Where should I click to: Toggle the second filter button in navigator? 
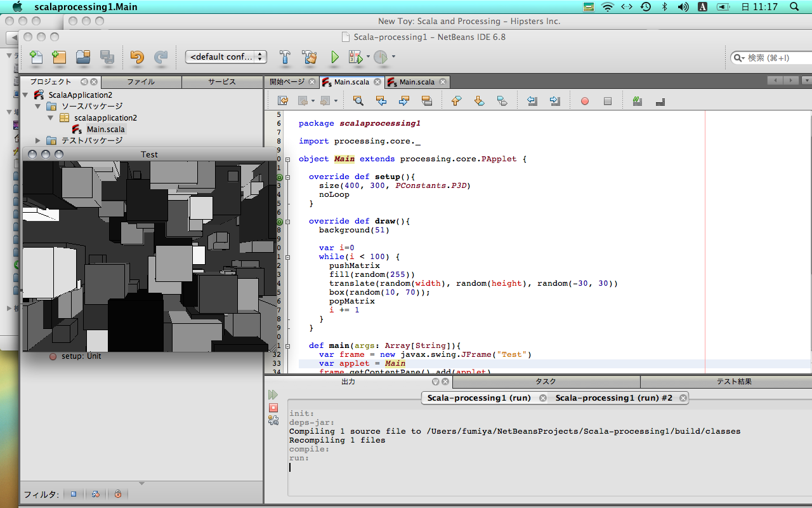tap(96, 494)
